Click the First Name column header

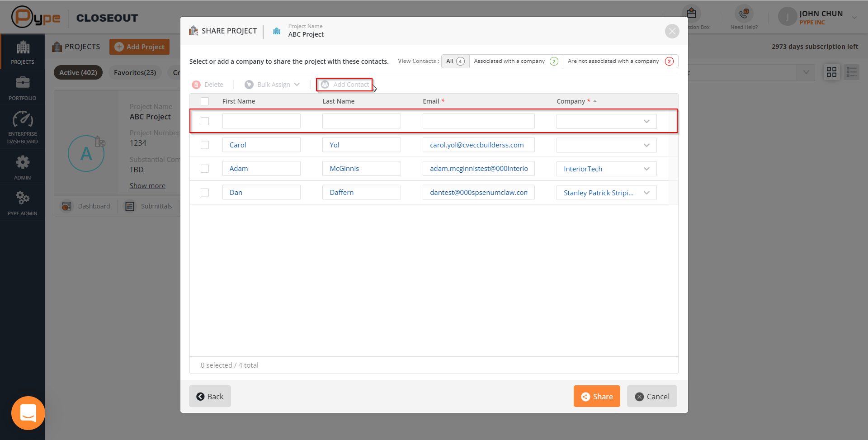[x=239, y=101]
